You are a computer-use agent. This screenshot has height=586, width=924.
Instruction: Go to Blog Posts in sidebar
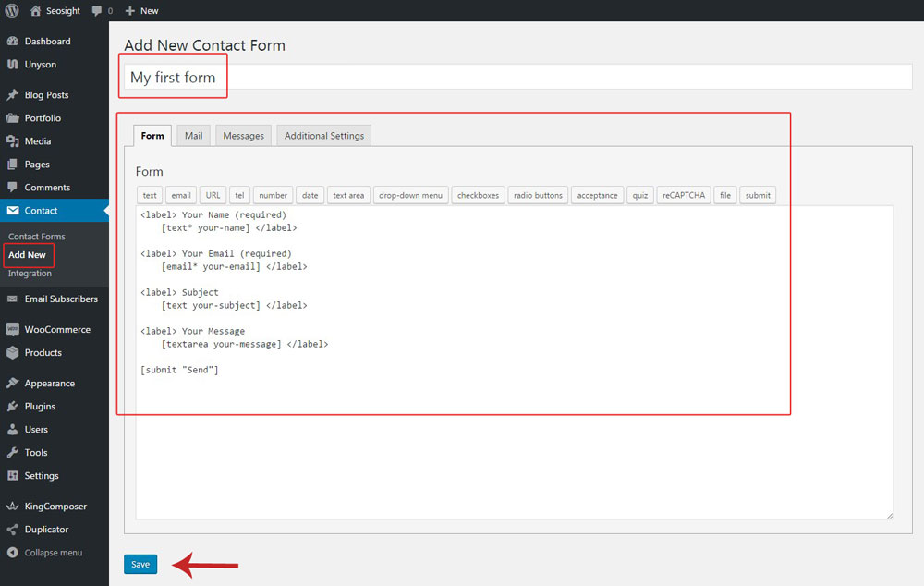coord(46,95)
